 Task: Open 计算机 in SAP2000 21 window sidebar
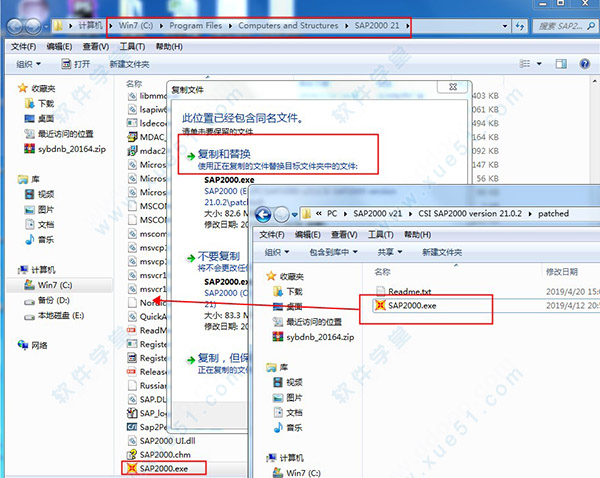[37, 269]
